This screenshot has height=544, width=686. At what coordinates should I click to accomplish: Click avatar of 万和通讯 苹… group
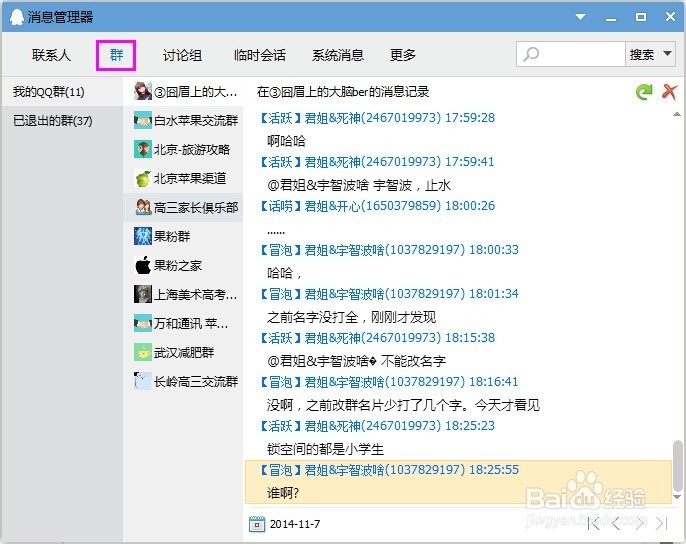click(x=143, y=323)
